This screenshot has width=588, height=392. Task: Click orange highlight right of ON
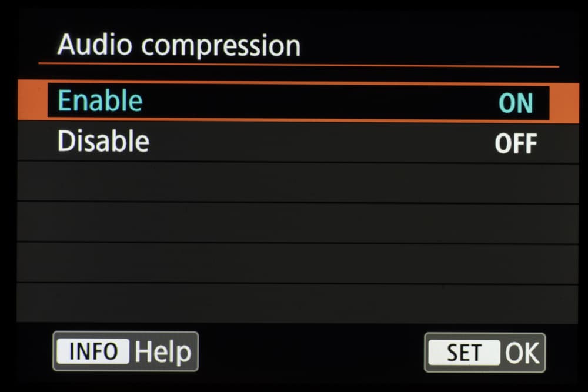click(x=564, y=103)
